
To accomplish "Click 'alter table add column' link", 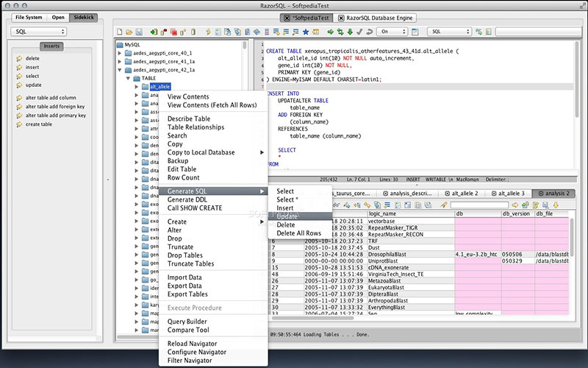I will click(51, 98).
